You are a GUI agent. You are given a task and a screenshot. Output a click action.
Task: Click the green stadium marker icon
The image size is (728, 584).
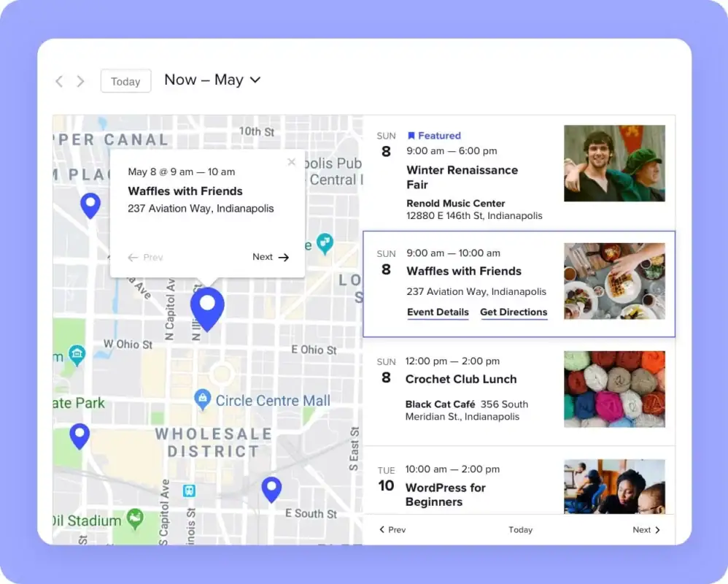[135, 519]
